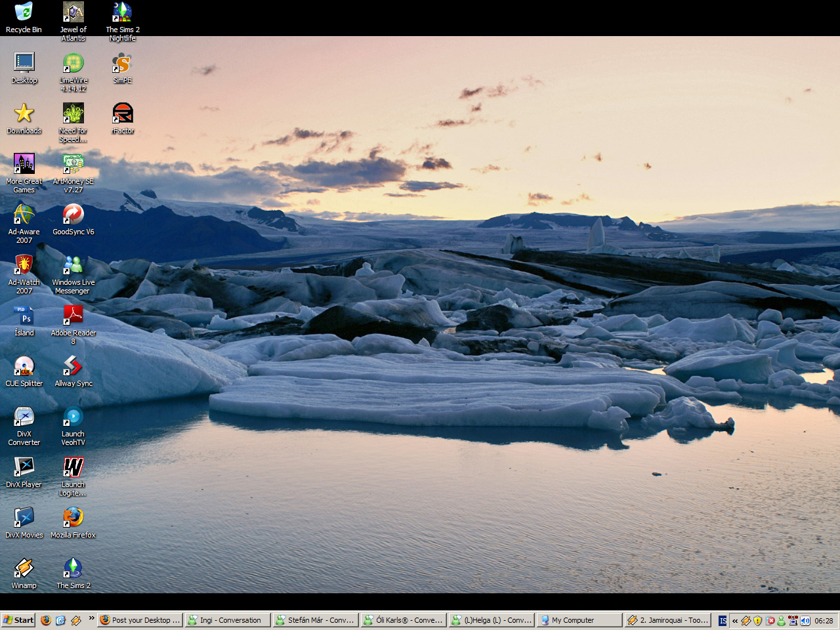This screenshot has width=840, height=630.
Task: Collapse the tray icons with the double-chevron
Action: click(x=735, y=621)
